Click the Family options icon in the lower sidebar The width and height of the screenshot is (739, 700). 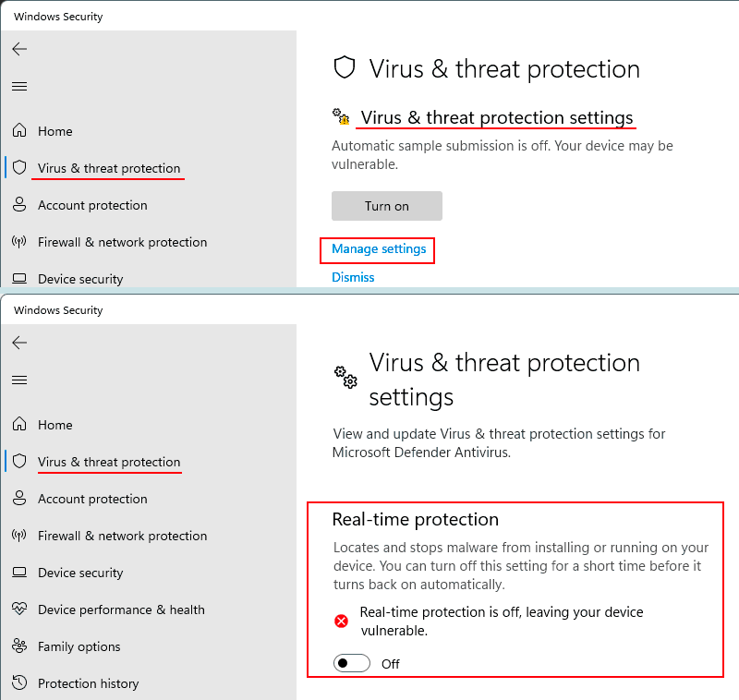pyautogui.click(x=19, y=646)
